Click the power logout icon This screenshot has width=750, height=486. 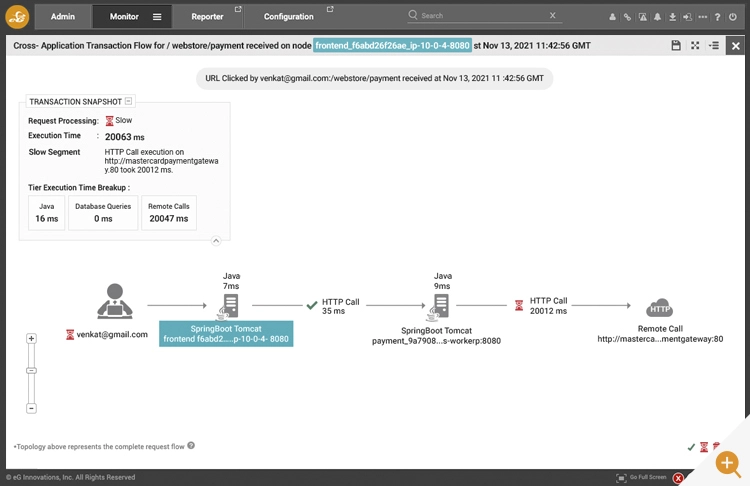click(x=733, y=17)
